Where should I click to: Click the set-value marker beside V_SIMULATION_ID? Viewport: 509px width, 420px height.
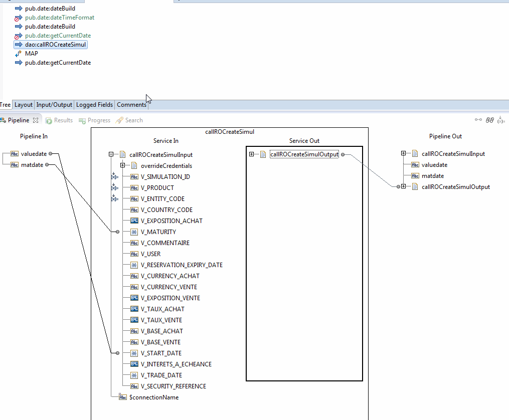tap(115, 176)
